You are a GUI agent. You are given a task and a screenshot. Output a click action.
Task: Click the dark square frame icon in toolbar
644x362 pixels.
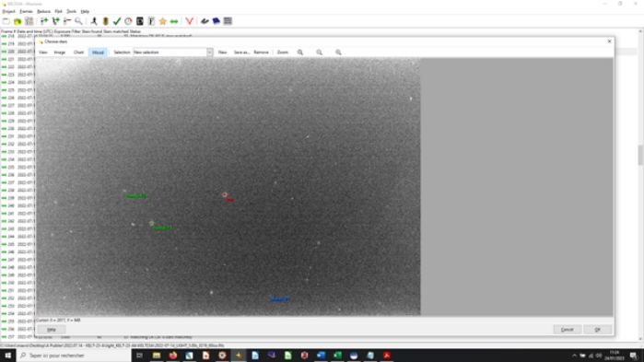pos(140,21)
